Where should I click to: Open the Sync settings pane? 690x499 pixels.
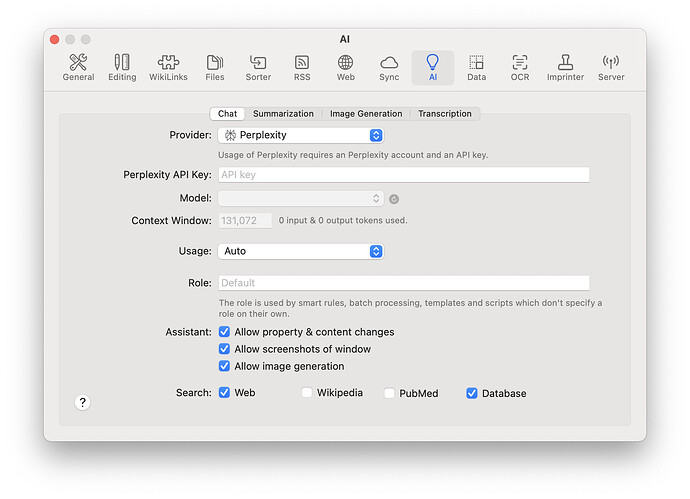click(x=389, y=68)
